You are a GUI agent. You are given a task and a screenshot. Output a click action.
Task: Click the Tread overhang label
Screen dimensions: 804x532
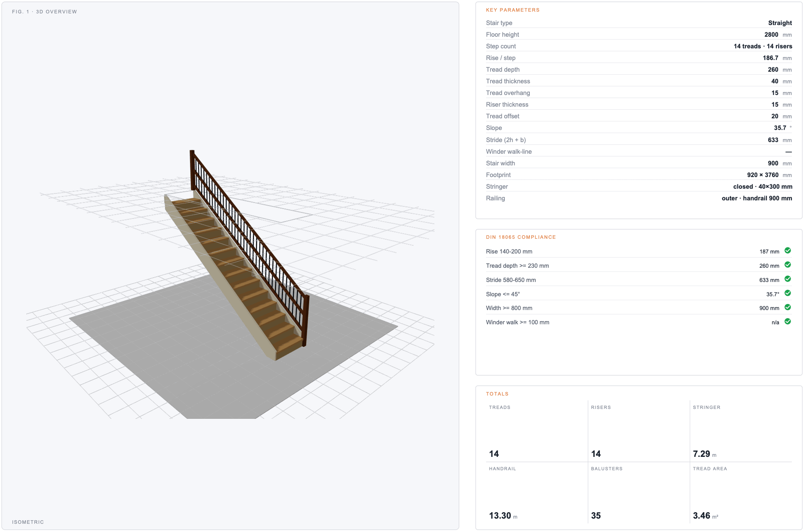pyautogui.click(x=508, y=93)
